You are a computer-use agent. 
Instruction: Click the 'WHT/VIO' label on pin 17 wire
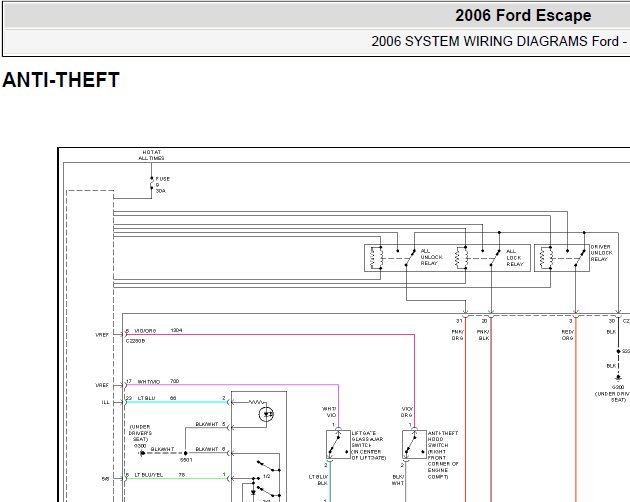[x=149, y=382]
